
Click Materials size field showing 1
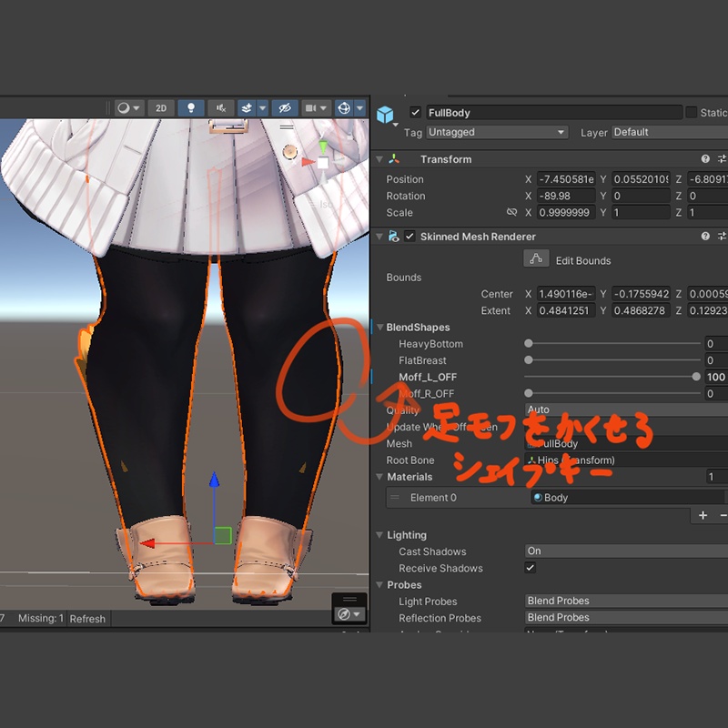coord(716,477)
